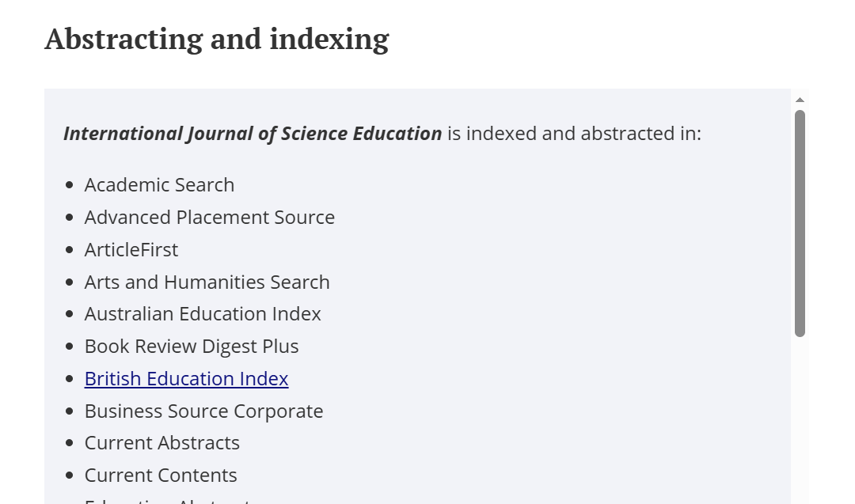
Task: Click the partially visible Education Abstracts item
Action: (x=168, y=500)
